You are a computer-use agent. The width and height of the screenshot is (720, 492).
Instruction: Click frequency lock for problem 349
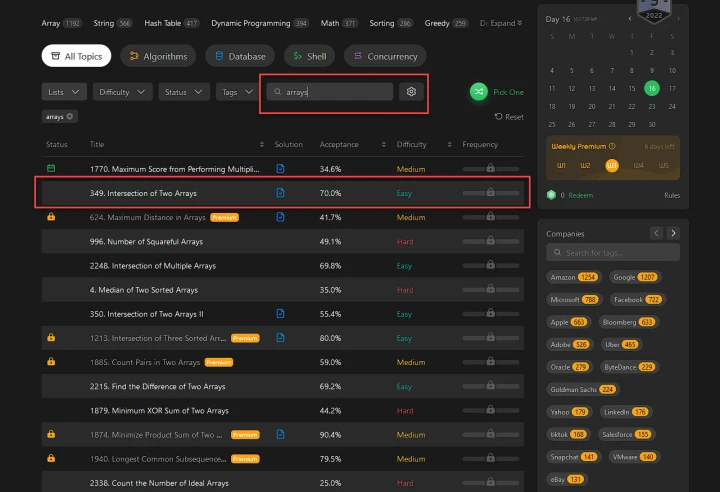490,192
